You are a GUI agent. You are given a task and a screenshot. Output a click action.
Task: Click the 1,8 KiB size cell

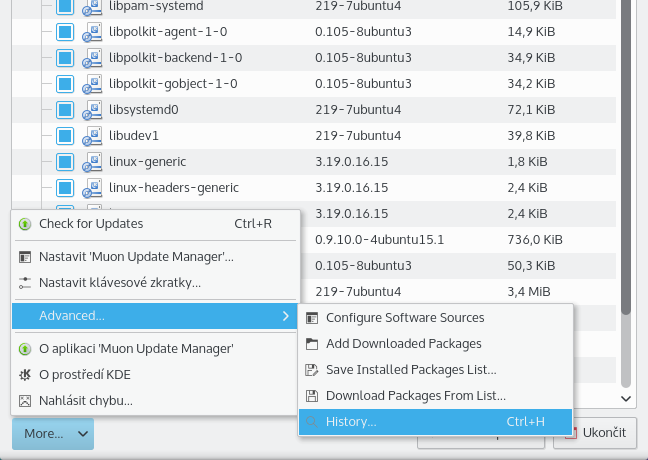click(x=527, y=162)
